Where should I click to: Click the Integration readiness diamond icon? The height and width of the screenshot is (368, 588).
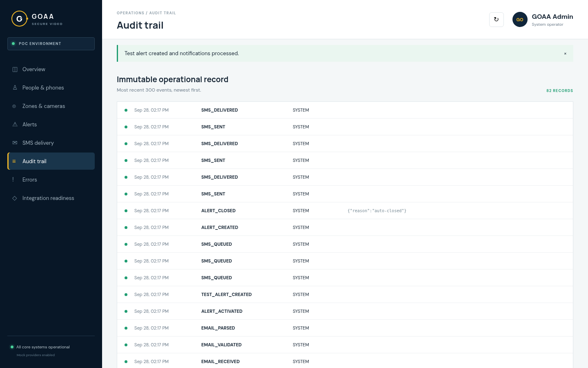click(x=15, y=198)
